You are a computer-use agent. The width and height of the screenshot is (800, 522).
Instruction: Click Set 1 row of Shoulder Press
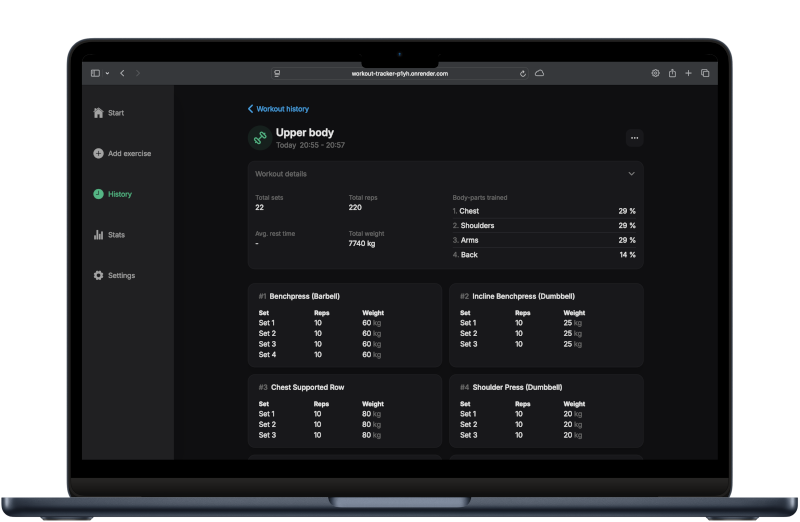point(521,414)
